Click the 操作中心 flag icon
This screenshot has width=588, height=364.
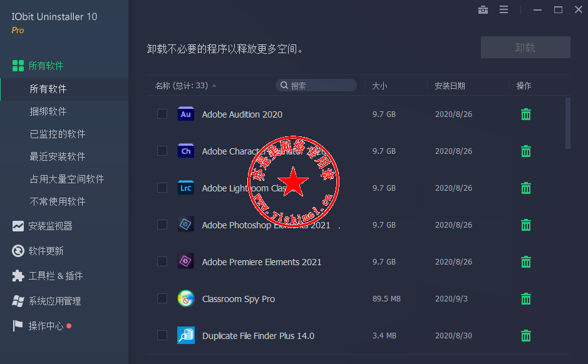pos(18,326)
